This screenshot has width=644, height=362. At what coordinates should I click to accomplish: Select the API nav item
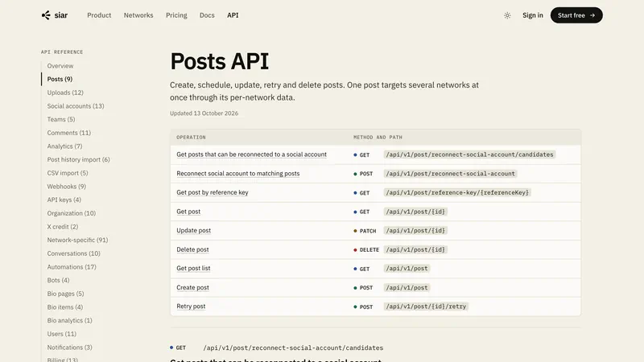[x=233, y=15]
